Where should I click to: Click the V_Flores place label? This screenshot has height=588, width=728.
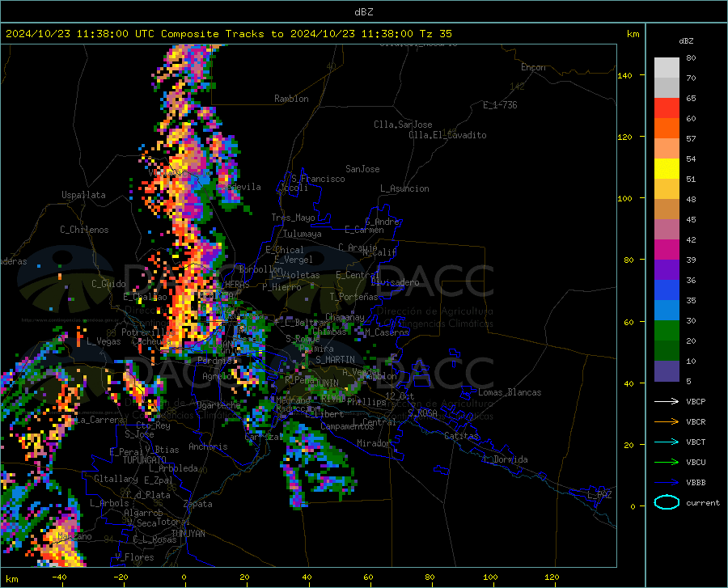(x=134, y=557)
